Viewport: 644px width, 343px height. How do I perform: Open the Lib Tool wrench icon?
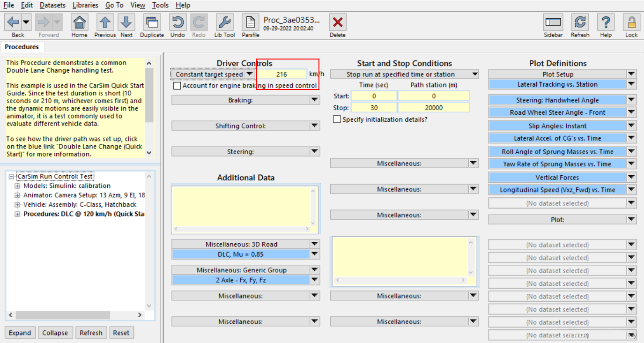(x=224, y=22)
